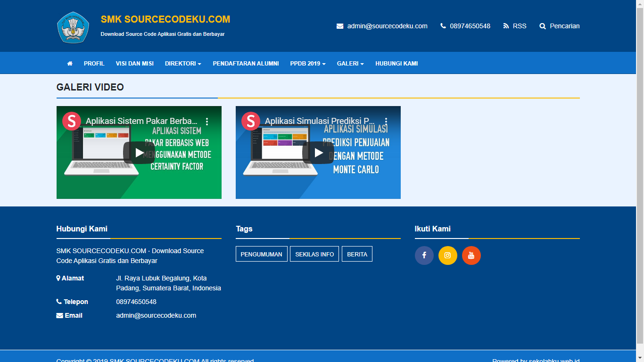The width and height of the screenshot is (644, 362).
Task: Click admin@sourcecodeku.com in the header
Action: coord(388,26)
